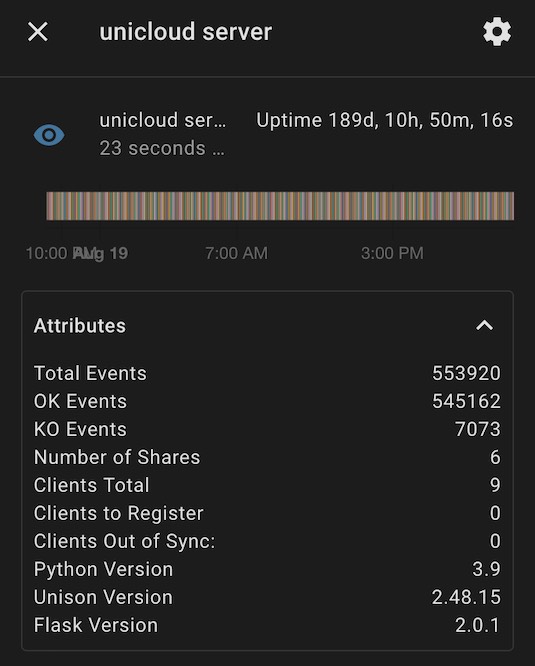Click the 7:00 AM timeline label
The width and height of the screenshot is (535, 666).
click(237, 253)
